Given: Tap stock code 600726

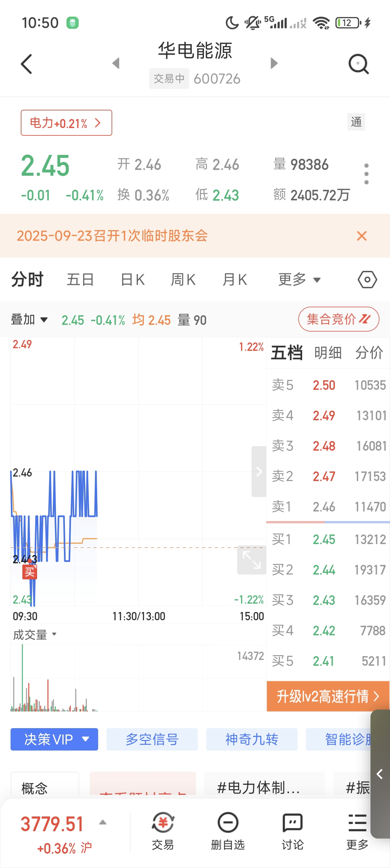Looking at the screenshot, I should [217, 79].
